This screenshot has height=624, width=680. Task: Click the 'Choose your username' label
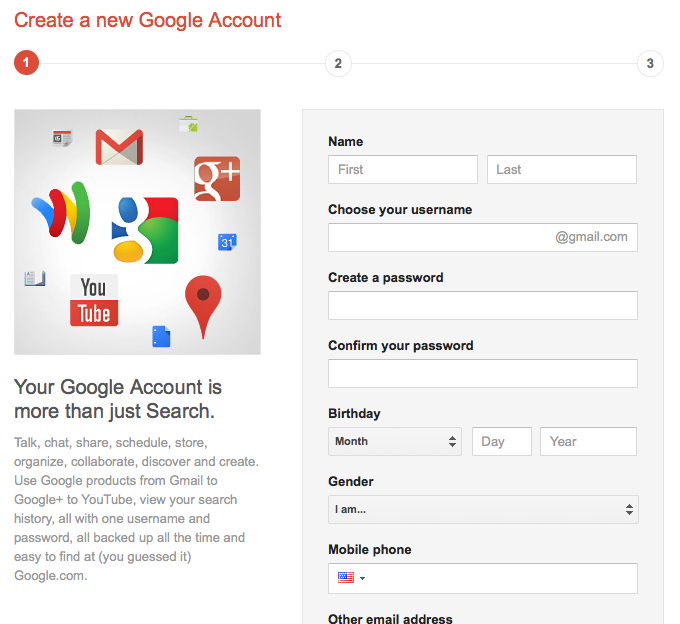pyautogui.click(x=400, y=209)
